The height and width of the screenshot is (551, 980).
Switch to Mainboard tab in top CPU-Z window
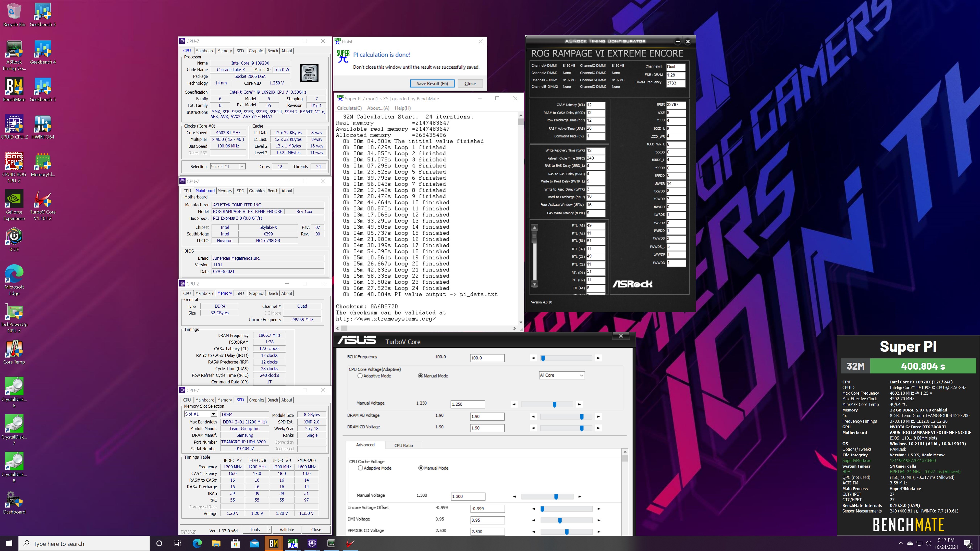[x=205, y=51]
